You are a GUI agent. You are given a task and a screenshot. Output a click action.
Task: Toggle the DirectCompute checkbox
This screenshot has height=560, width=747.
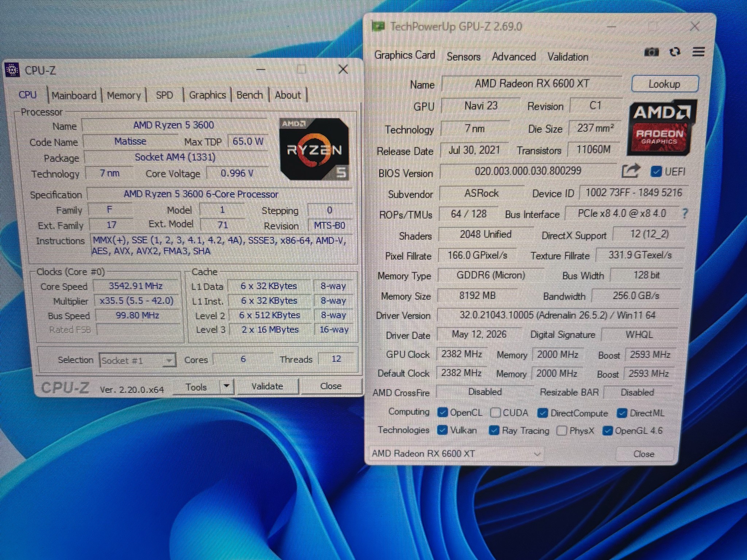click(542, 413)
